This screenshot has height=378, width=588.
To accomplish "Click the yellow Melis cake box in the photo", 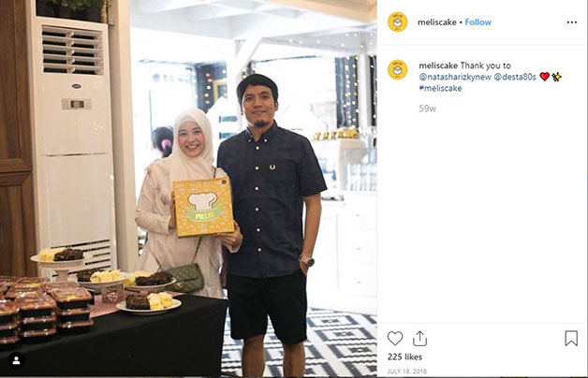I will (203, 207).
